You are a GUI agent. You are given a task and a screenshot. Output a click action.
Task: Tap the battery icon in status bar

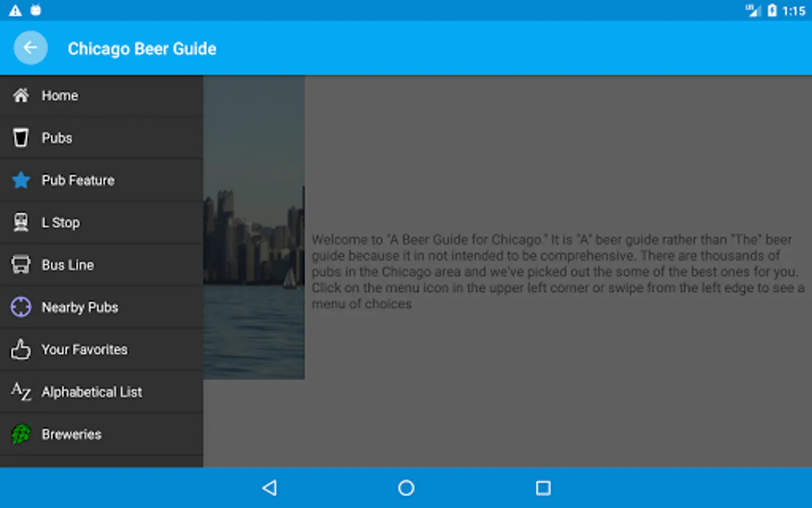coord(772,10)
